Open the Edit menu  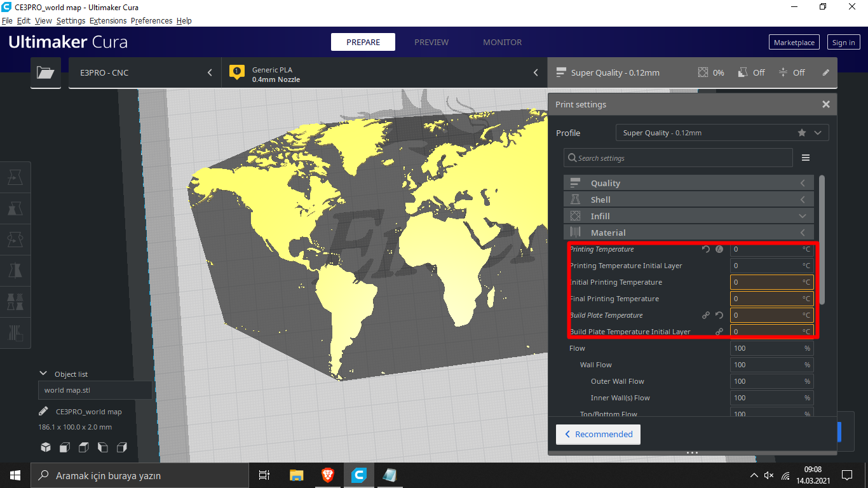coord(24,20)
